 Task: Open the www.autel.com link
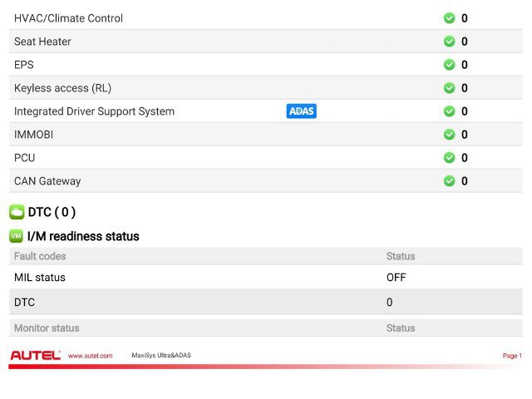(91, 356)
